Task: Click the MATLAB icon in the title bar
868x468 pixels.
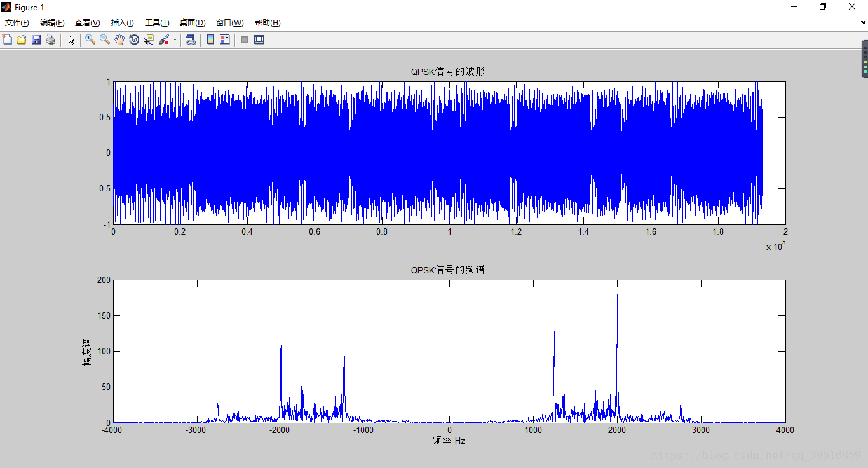Action: tap(6, 7)
